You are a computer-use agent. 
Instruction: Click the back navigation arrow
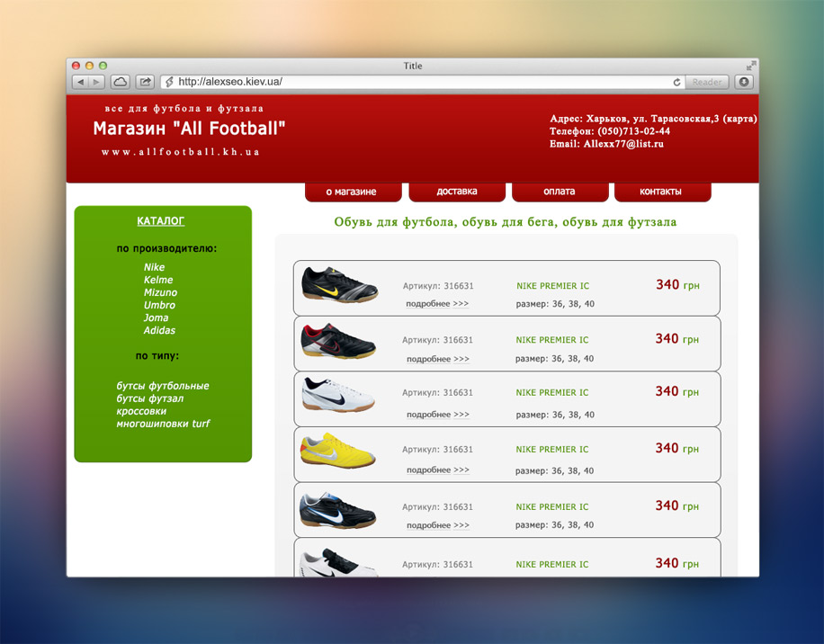[80, 82]
